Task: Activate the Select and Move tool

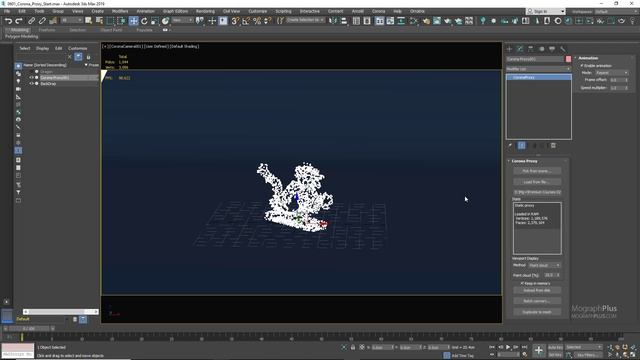Action: pos(133,21)
